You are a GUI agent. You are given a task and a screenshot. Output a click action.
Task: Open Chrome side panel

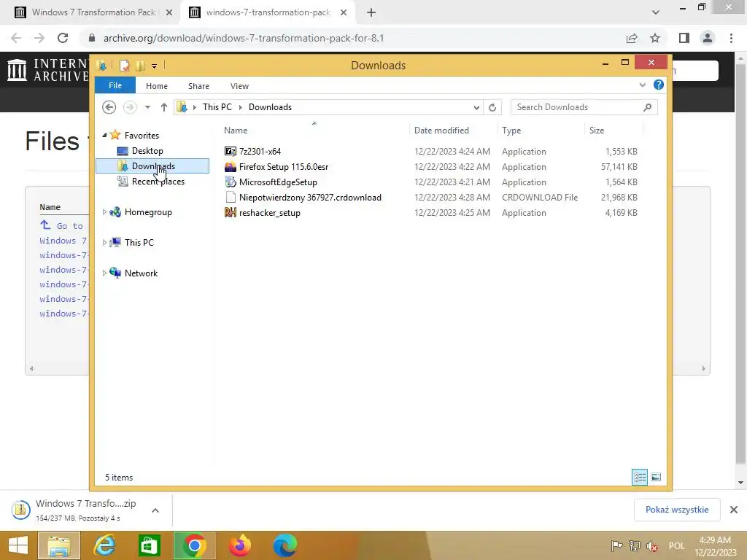684,38
